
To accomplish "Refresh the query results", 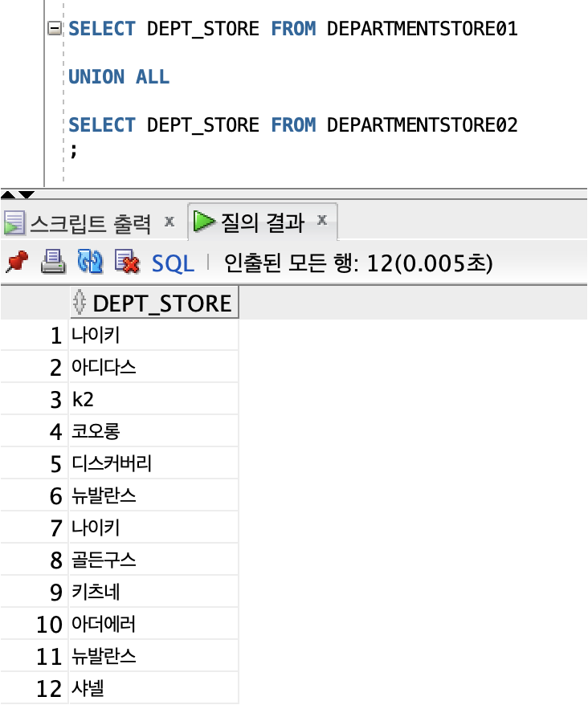I will tap(90, 262).
